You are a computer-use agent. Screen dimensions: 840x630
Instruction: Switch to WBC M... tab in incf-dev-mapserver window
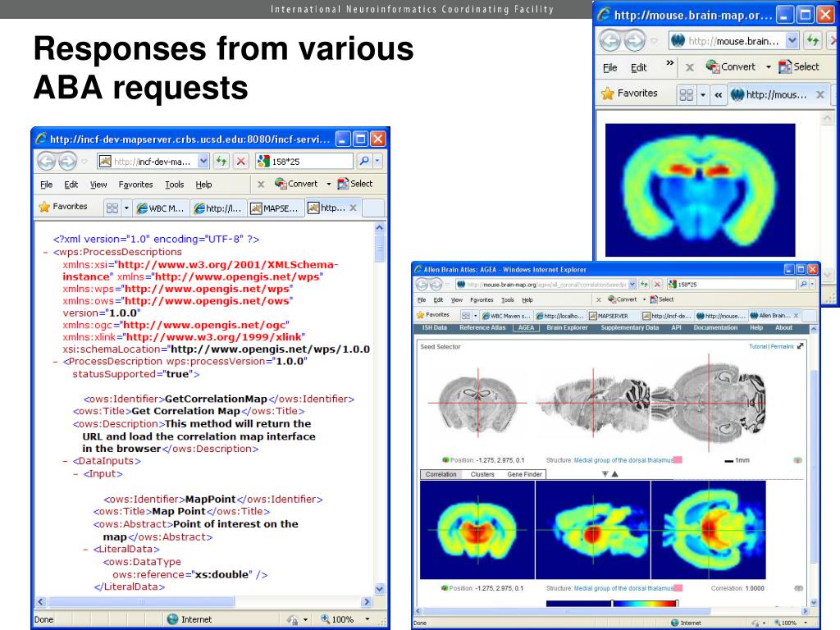coord(160,208)
